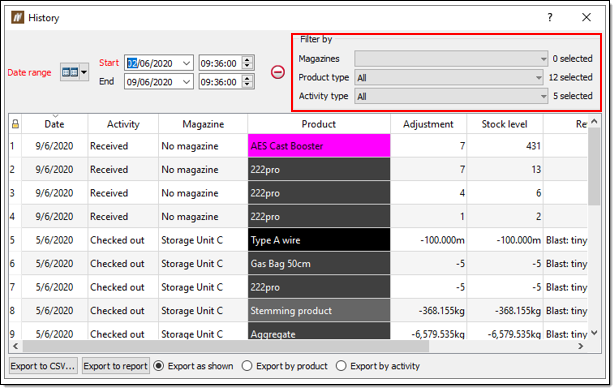
Task: Sort by the Stock level column header
Action: [505, 124]
